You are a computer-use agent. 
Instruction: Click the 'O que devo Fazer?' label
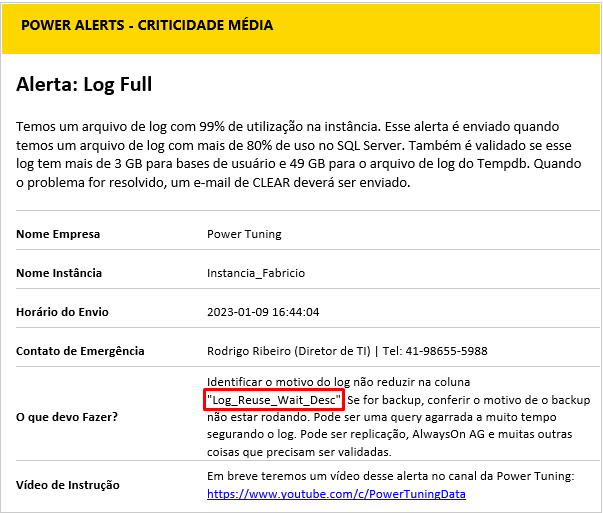pos(67,417)
